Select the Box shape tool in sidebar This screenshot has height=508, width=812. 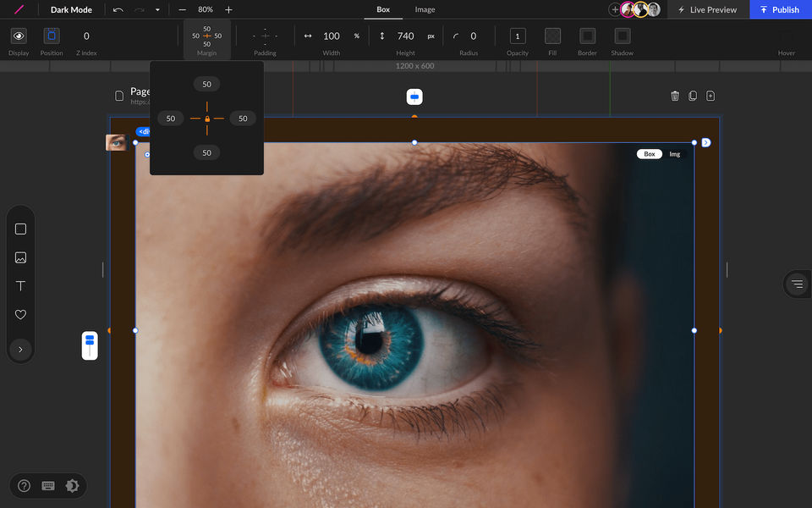point(20,229)
